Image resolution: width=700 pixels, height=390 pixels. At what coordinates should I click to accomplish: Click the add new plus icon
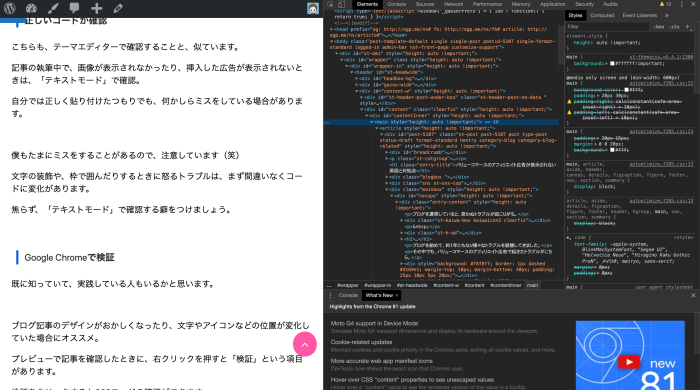(96, 8)
